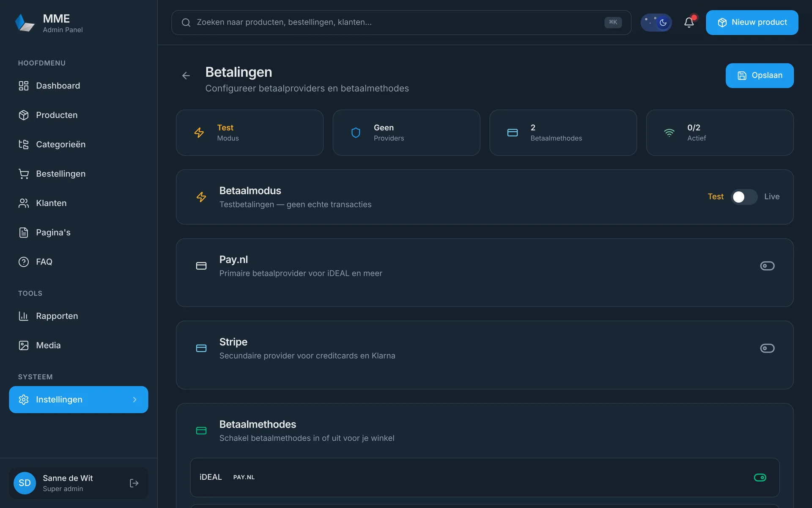This screenshot has height=508, width=812.
Task: Enable the Stripe provider toggle
Action: (x=767, y=348)
